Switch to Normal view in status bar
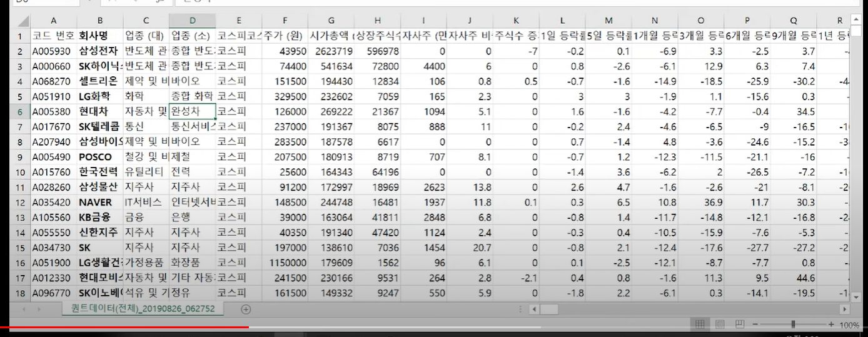 coord(700,324)
